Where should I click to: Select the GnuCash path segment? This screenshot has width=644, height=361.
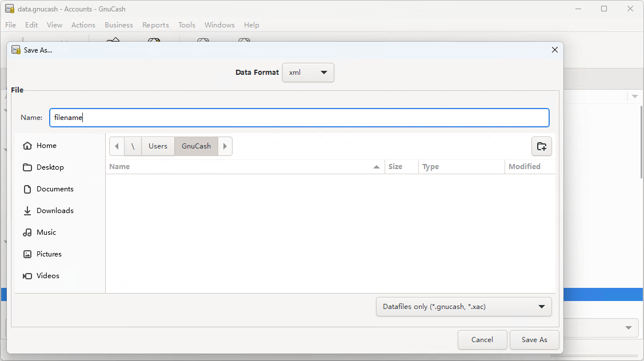(196, 146)
